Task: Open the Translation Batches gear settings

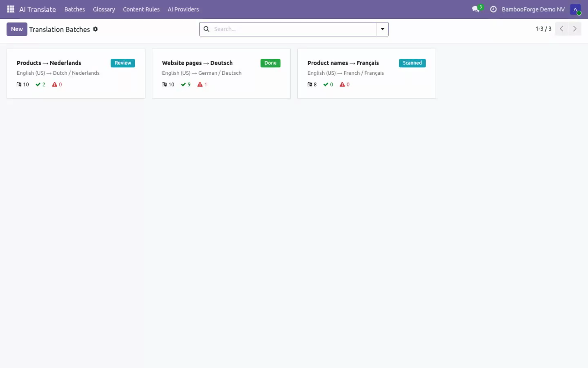Action: [95, 29]
